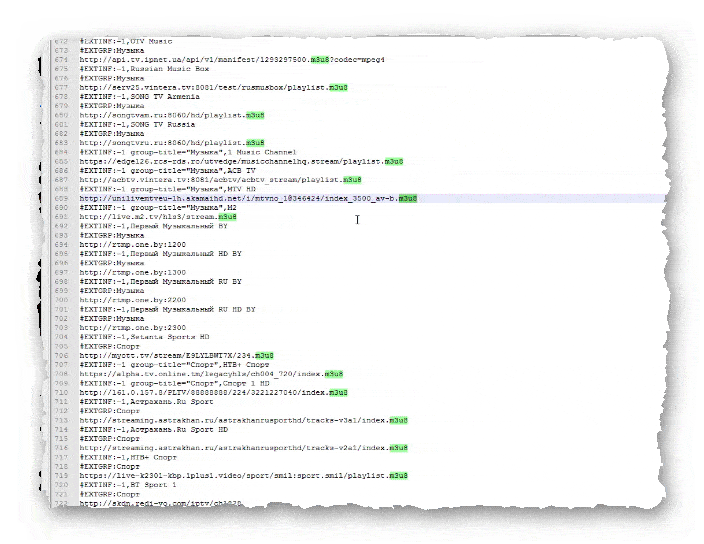Screen dimensions: 704x544
Task: Click the 'M2' group-title channel line
Action: point(158,207)
